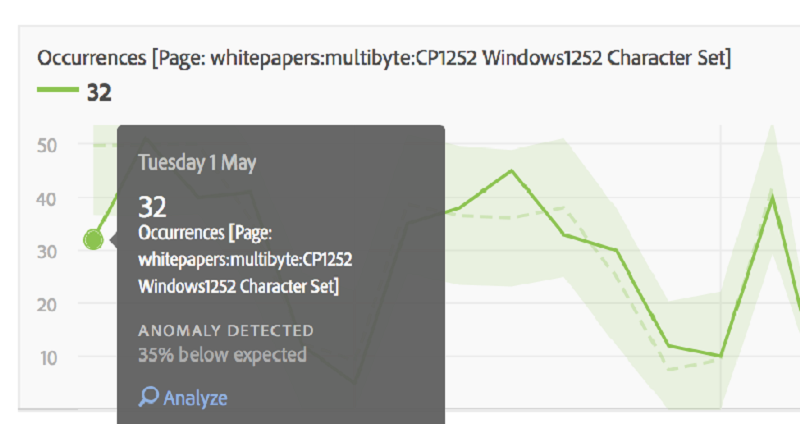Click the Analyze magnifier icon

tap(148, 397)
